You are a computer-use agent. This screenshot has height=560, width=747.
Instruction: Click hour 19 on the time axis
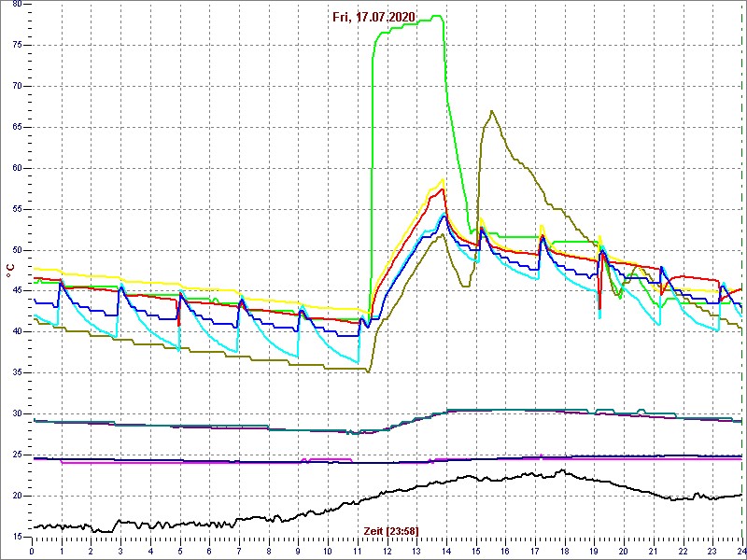click(x=595, y=552)
